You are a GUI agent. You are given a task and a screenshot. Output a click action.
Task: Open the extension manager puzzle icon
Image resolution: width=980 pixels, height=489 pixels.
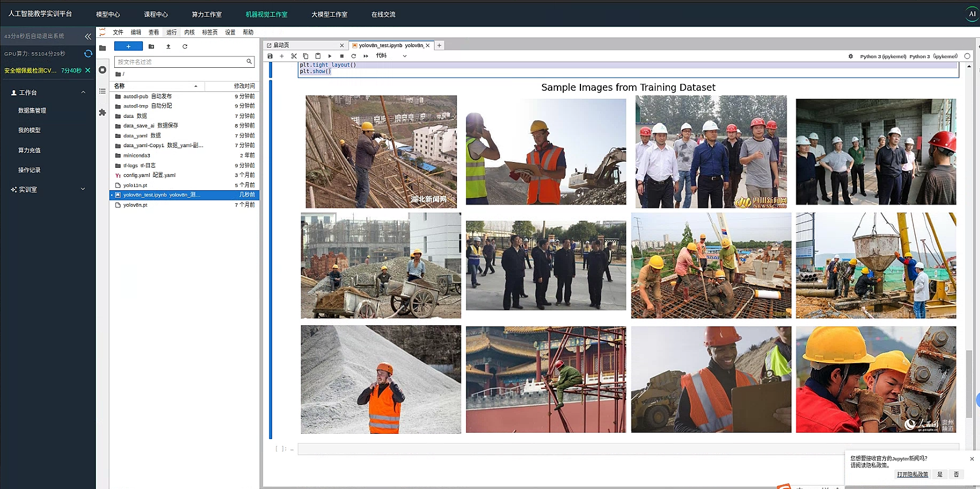[x=102, y=113]
